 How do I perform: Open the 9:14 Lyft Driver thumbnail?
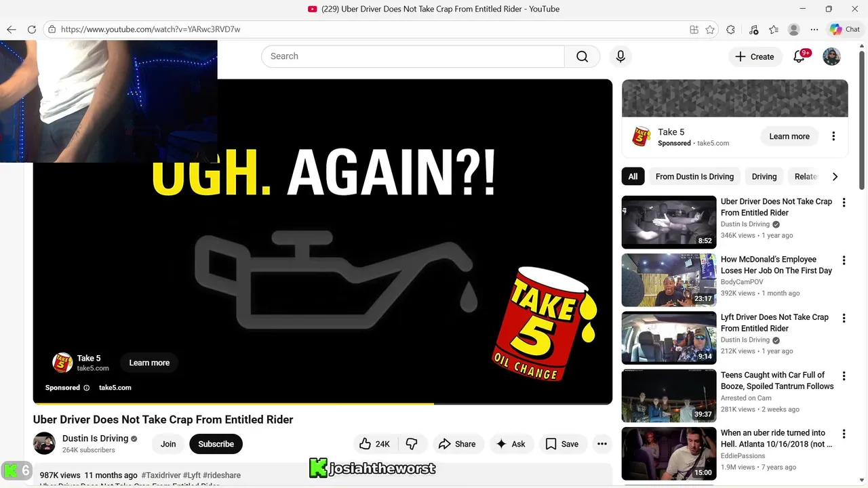pos(669,338)
